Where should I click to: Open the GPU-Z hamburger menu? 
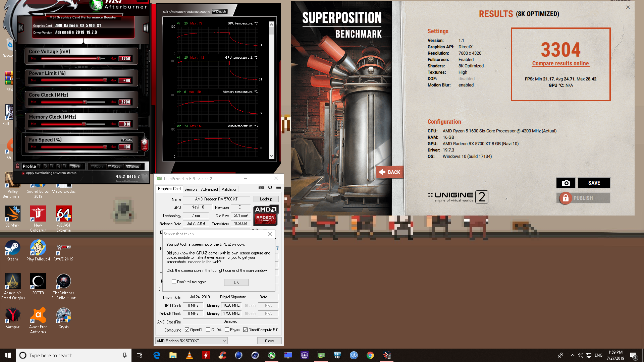(278, 187)
